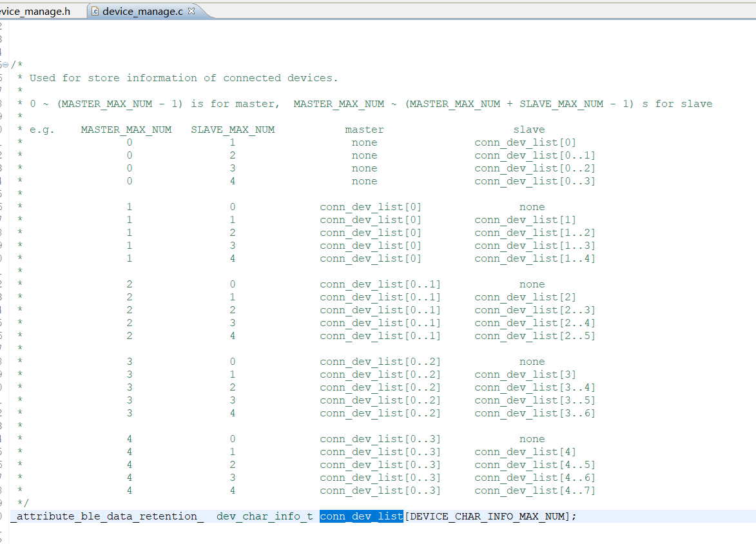Click the none entry in the first comment row
This screenshot has height=544, width=756.
[364, 142]
